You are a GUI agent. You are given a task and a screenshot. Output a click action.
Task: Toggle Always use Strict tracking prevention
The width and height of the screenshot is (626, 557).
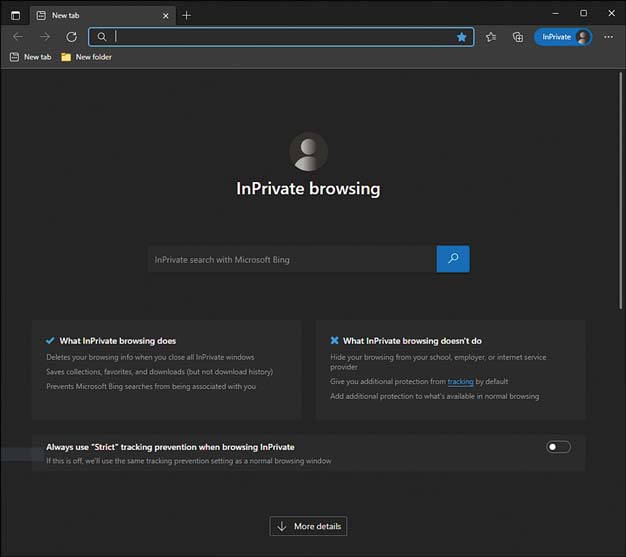tap(558, 447)
